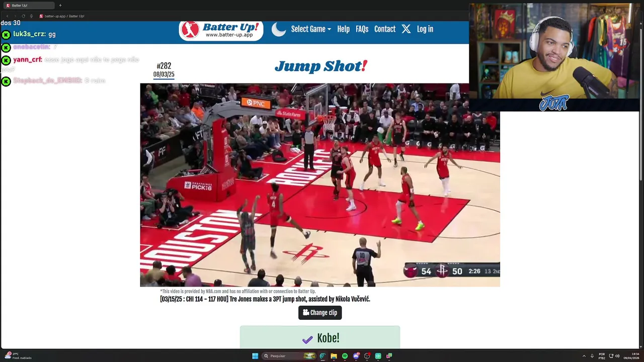
Task: Click the microphone tray icon
Action: (x=592, y=356)
